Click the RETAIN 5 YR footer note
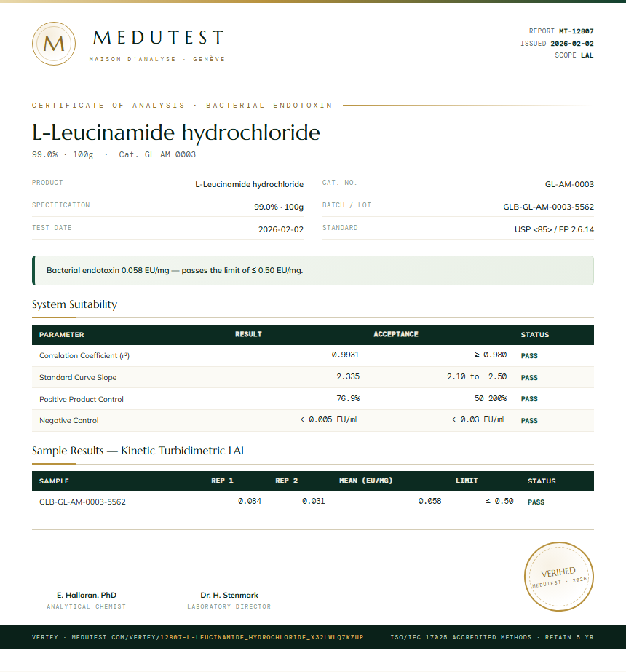This screenshot has width=626, height=672. [569, 637]
